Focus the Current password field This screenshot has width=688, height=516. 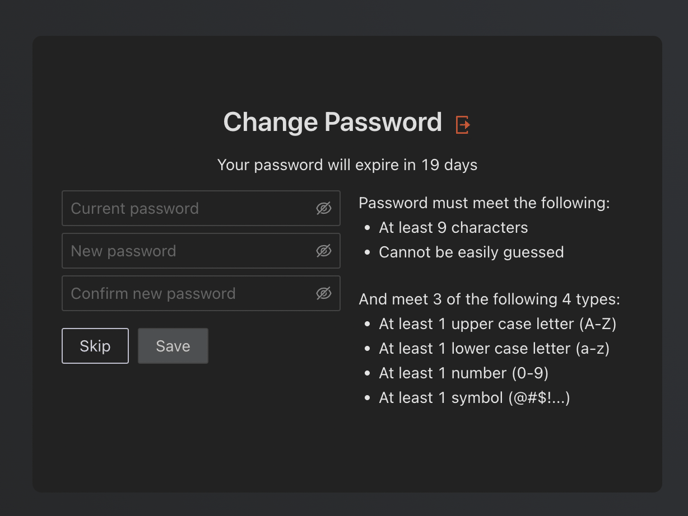pos(188,208)
